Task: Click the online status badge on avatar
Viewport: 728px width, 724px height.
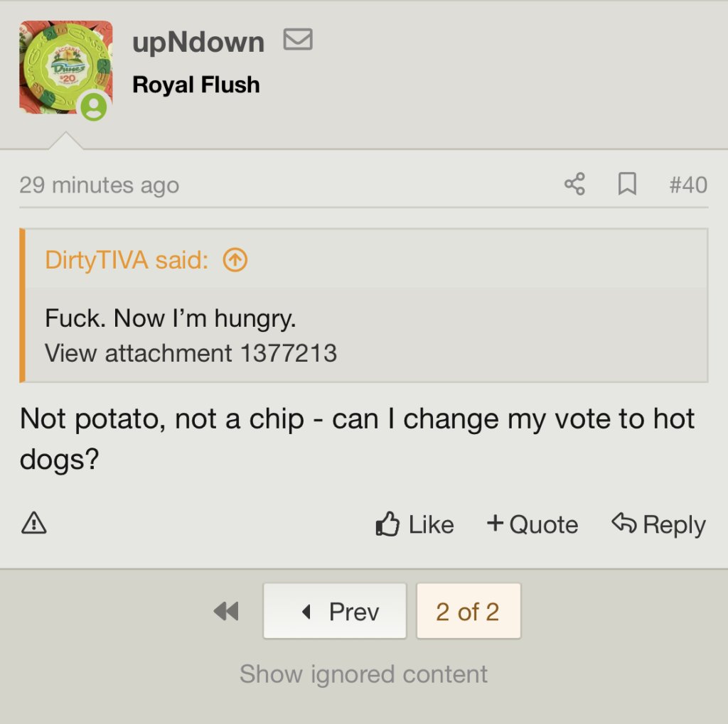Action: tap(94, 107)
